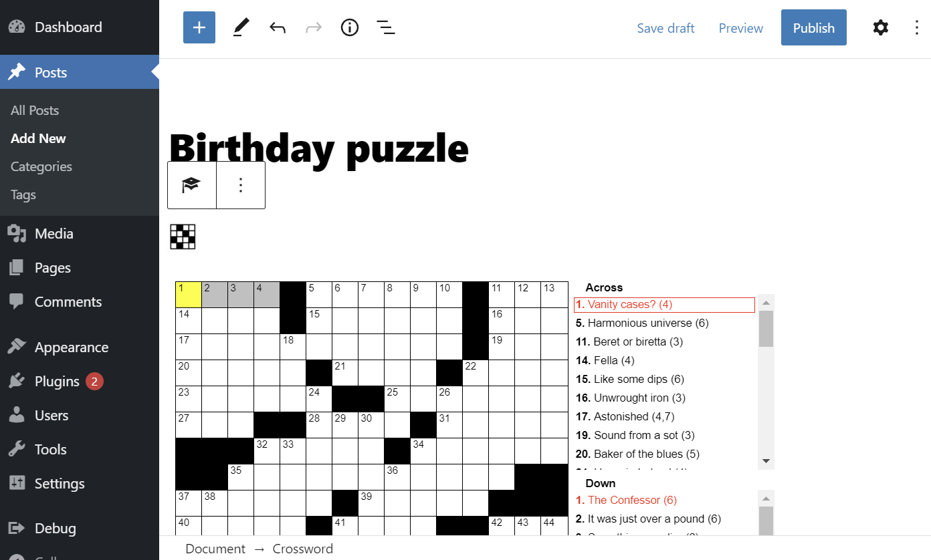Screen dimensions: 931x560
Task: Go to All Posts submenu
Action: tap(35, 110)
